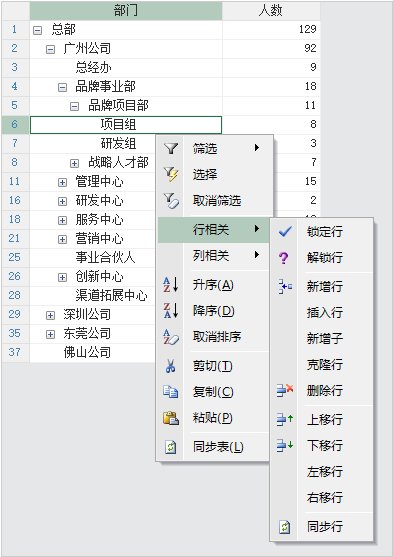The image size is (393, 557).
Task: Click 插入行 submenu item
Action: 322,313
